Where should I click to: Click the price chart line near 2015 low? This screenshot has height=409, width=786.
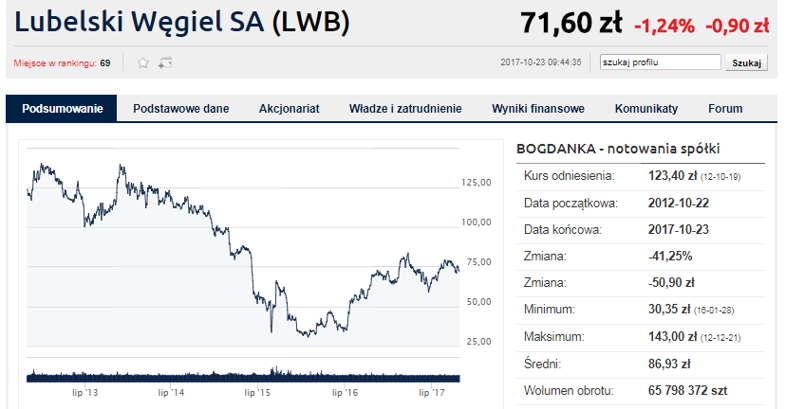(271, 321)
